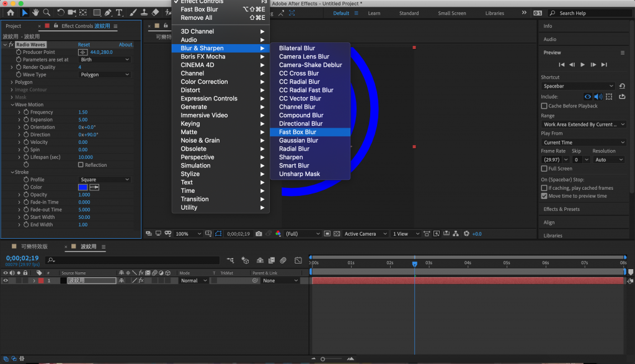Switch to the Learn workspace
This screenshot has width=635, height=364.
tap(374, 14)
